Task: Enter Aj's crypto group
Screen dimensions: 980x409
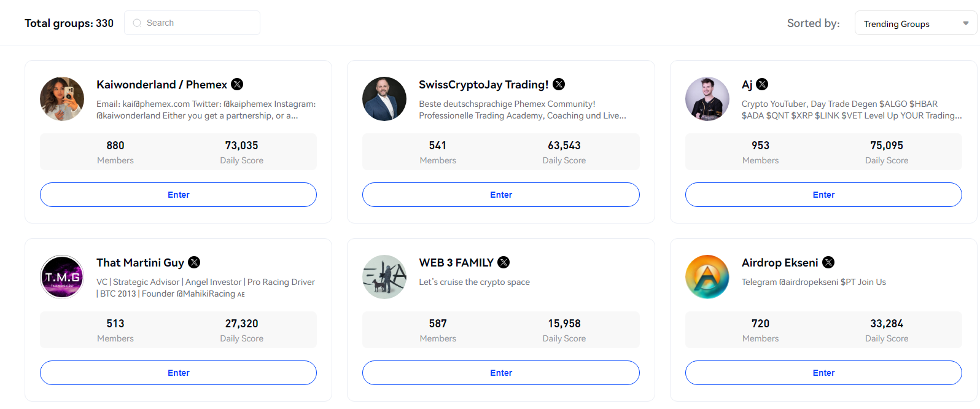Action: [823, 194]
